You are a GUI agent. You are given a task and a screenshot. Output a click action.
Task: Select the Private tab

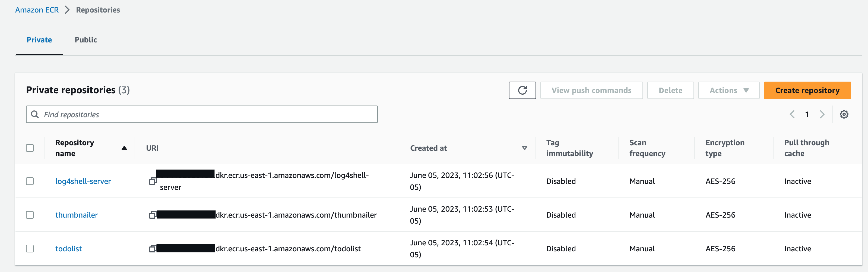(39, 40)
